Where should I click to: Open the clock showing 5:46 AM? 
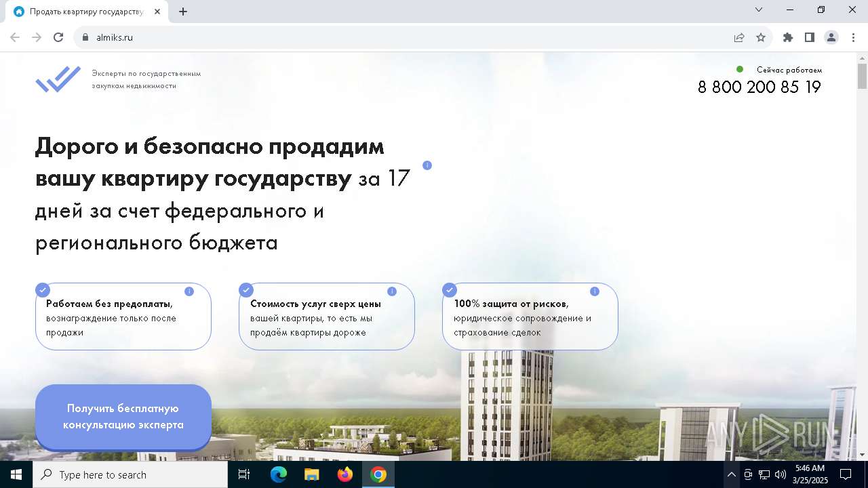point(810,474)
